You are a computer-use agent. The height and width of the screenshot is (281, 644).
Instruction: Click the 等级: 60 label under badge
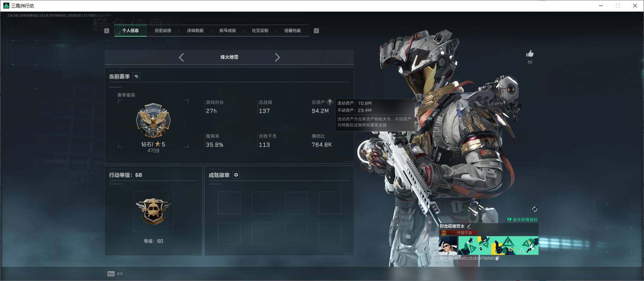(153, 241)
